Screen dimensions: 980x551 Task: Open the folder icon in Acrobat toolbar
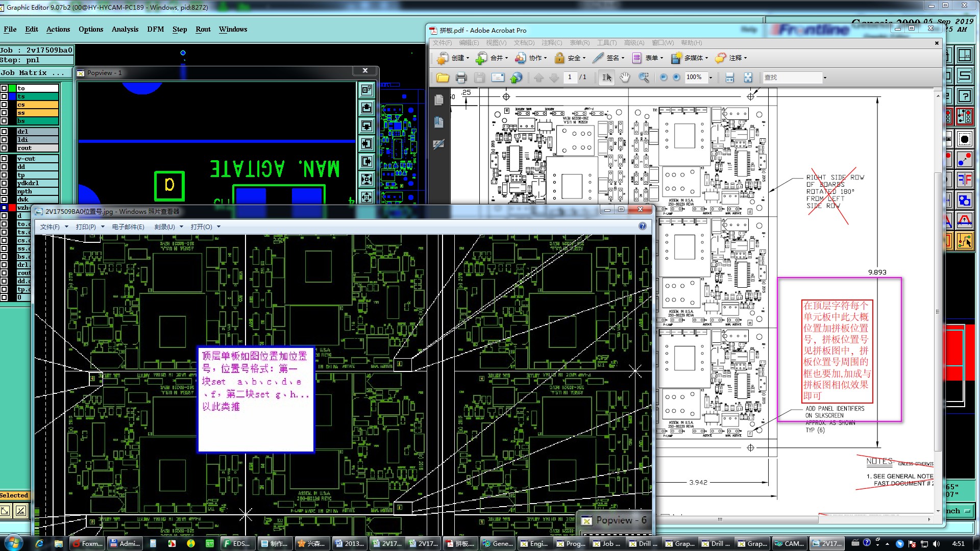click(443, 78)
